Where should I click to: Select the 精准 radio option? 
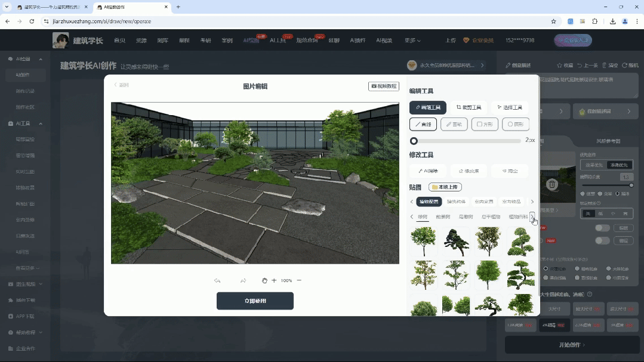click(x=617, y=194)
